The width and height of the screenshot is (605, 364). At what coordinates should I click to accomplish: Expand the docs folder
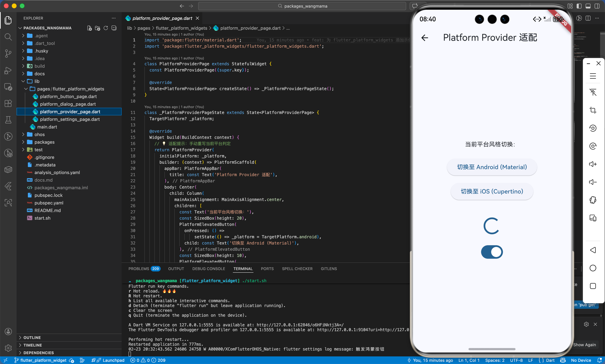click(x=39, y=74)
